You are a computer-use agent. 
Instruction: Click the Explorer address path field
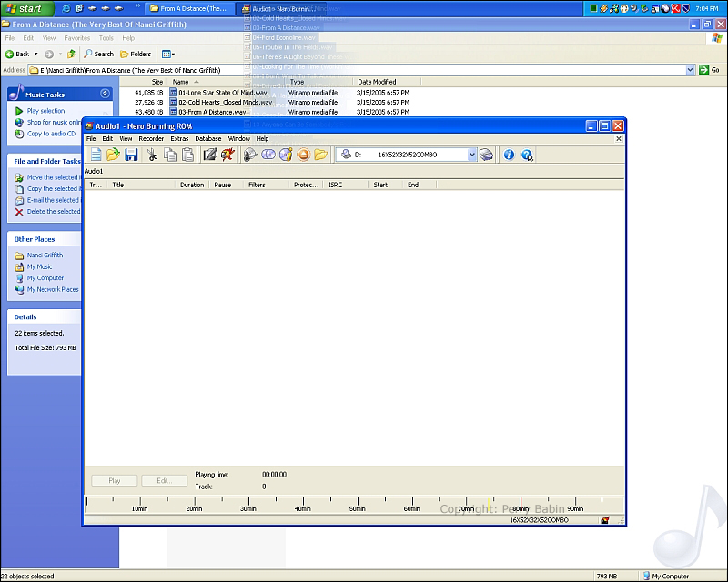[356, 70]
